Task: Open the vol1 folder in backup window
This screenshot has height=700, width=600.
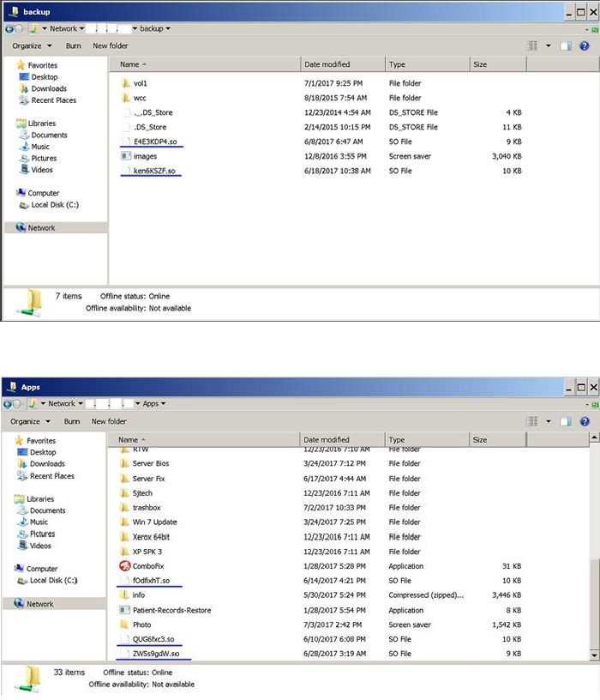Action: pyautogui.click(x=141, y=83)
